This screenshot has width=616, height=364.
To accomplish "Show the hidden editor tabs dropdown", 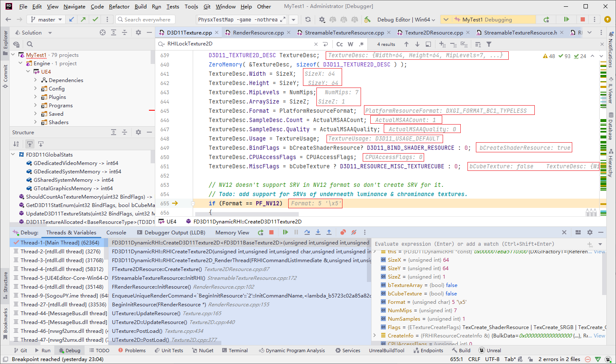I will tap(589, 32).
